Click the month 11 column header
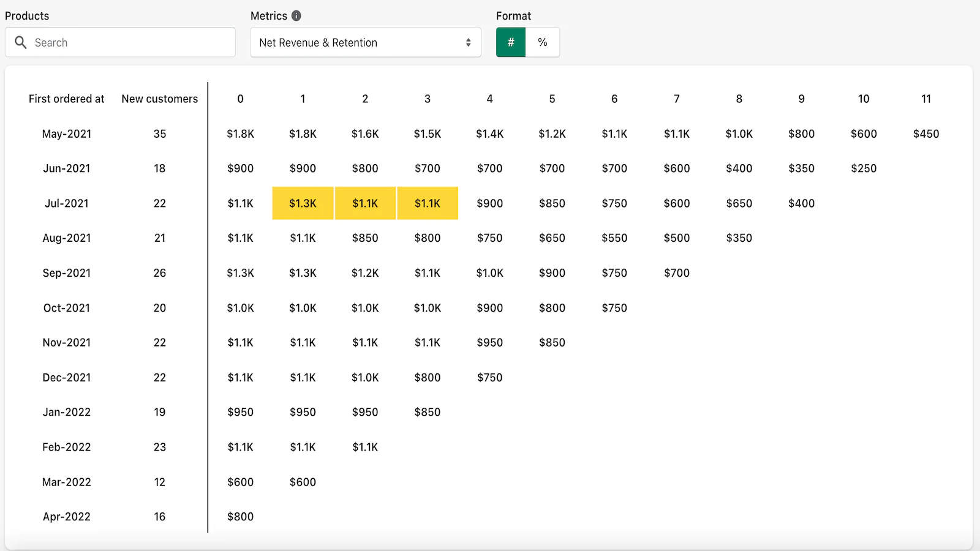This screenshot has height=551, width=980. click(x=925, y=99)
